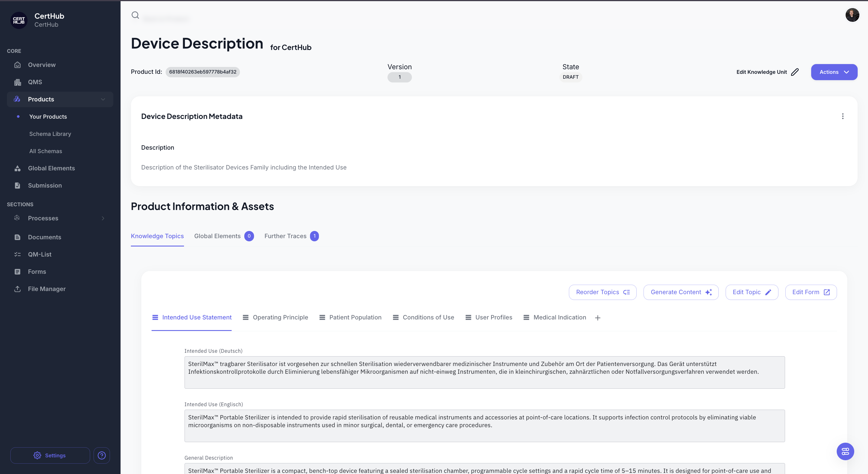Open metadata card three-dot menu

pyautogui.click(x=843, y=116)
